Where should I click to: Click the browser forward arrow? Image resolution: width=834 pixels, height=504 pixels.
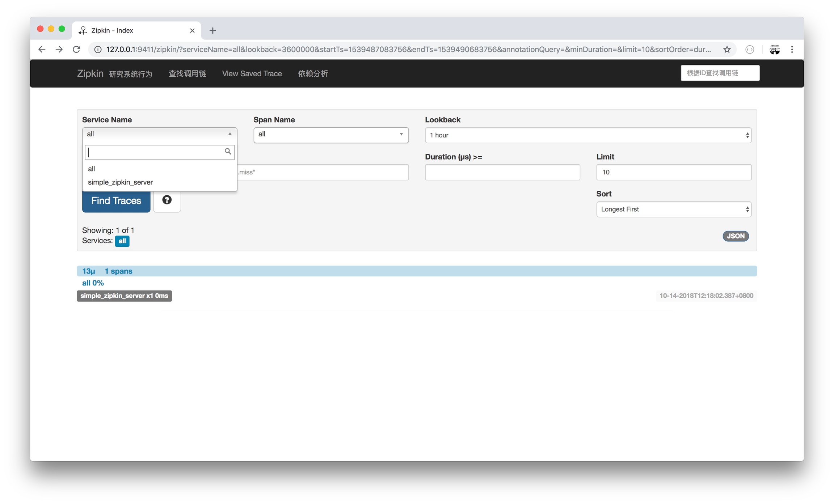pyautogui.click(x=59, y=50)
